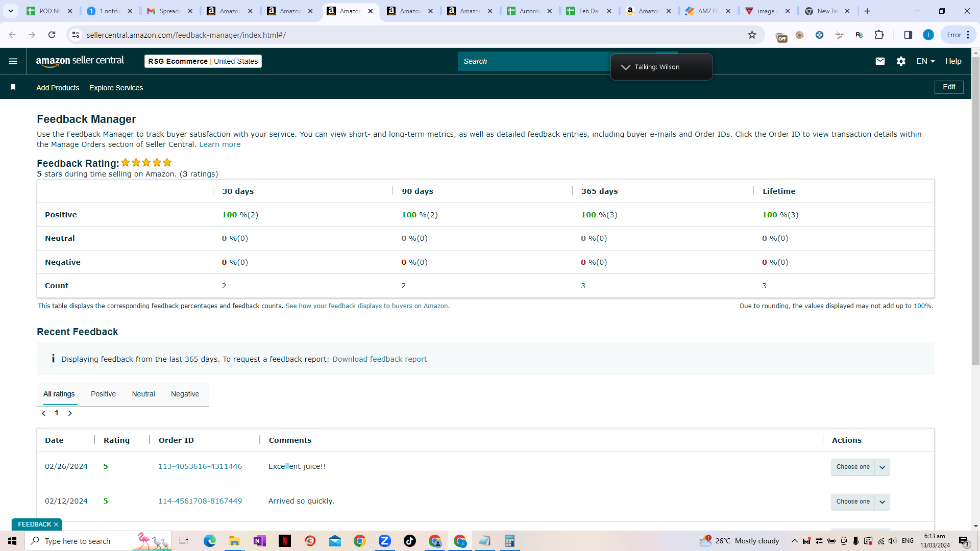
Task: Open order 114-4561708-8167449
Action: click(x=200, y=501)
